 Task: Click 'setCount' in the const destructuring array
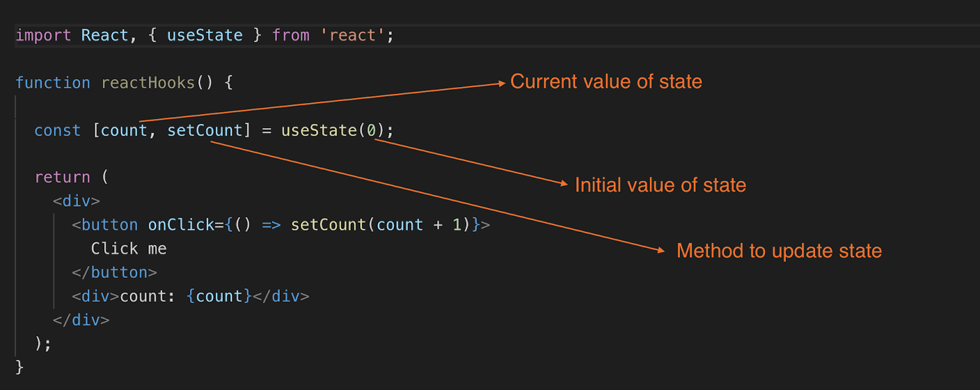(x=205, y=131)
